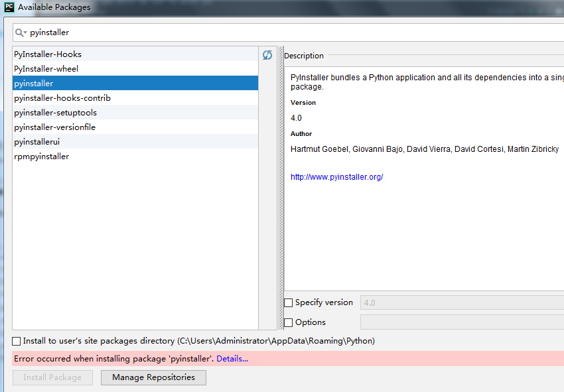564x392 pixels.
Task: Click the Options text input field
Action: click(x=462, y=322)
